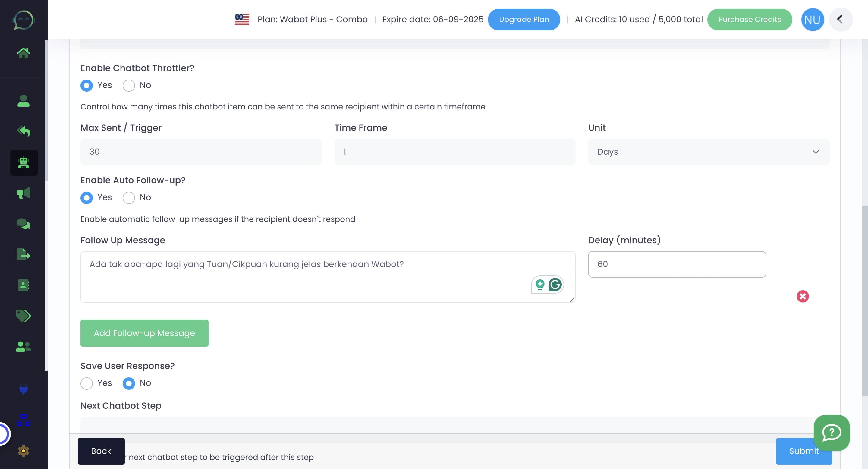
Task: Open the Contacts book icon in sidebar
Action: [24, 285]
